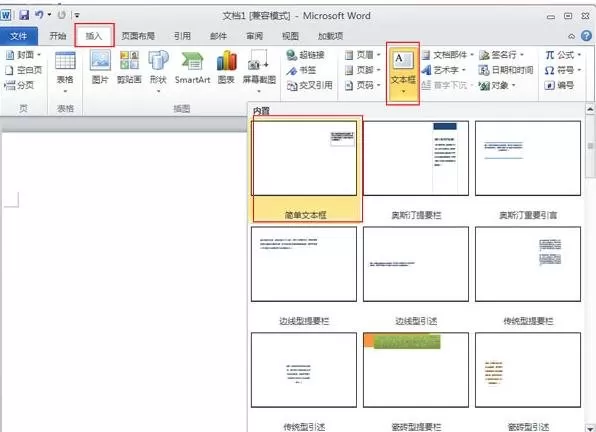Open the Customize Quick Access Toolbar arrow
The width and height of the screenshot is (596, 432).
(x=77, y=16)
